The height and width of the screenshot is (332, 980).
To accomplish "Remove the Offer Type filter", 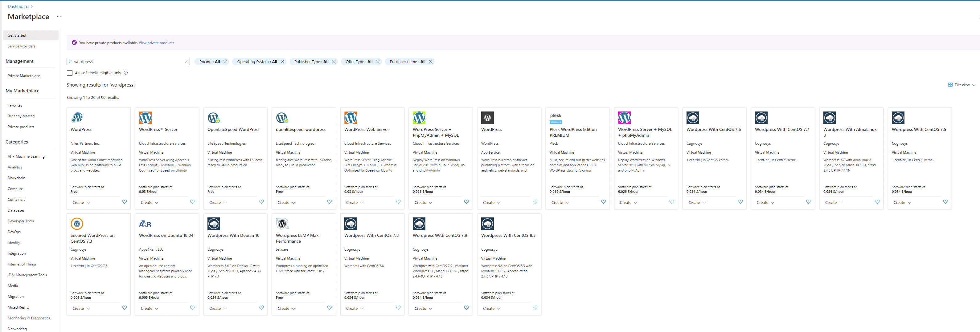I will point(378,62).
